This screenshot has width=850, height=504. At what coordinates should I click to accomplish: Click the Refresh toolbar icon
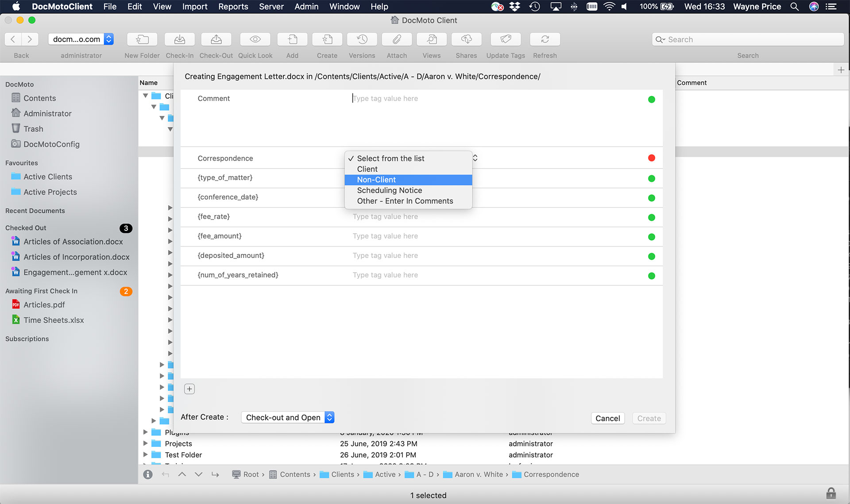coord(545,39)
